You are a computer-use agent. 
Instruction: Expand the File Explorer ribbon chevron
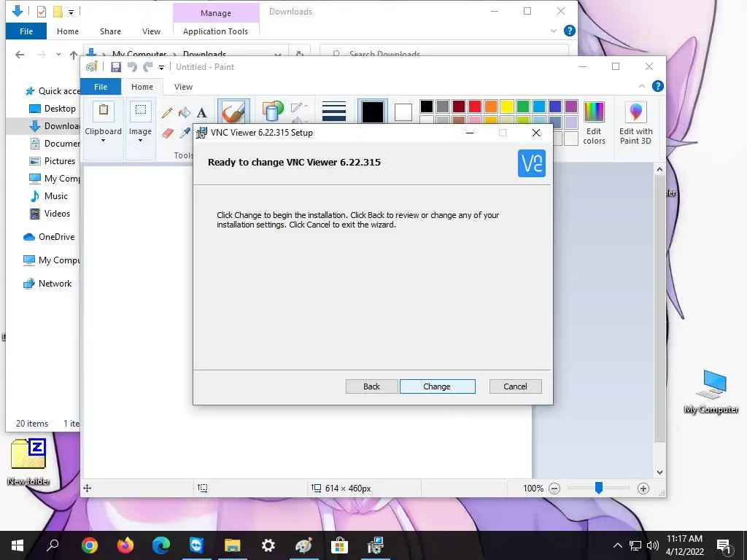click(x=554, y=31)
